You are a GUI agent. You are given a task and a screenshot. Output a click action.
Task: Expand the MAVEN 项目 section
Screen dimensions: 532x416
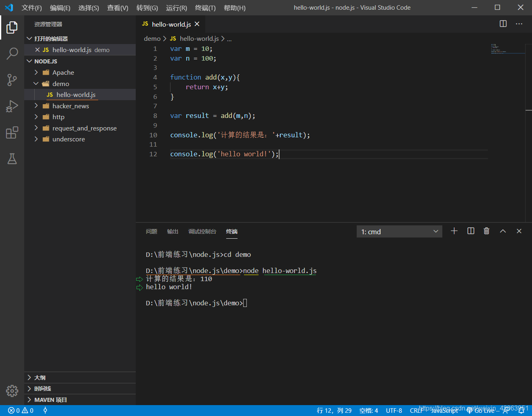(80, 400)
